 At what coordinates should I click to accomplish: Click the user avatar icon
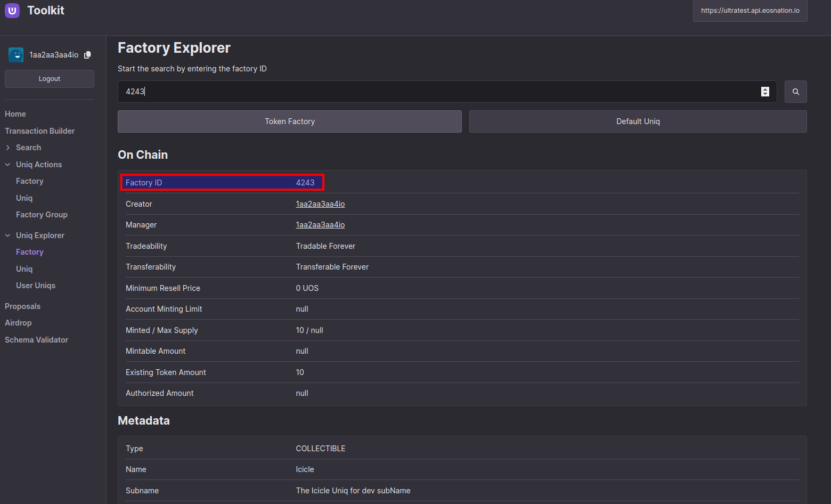point(16,55)
